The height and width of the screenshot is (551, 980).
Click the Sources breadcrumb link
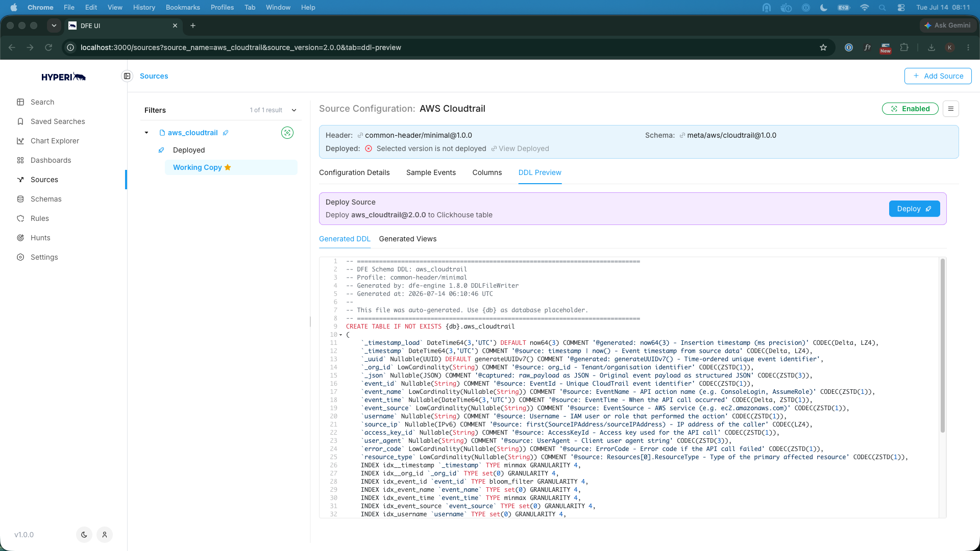154,76
